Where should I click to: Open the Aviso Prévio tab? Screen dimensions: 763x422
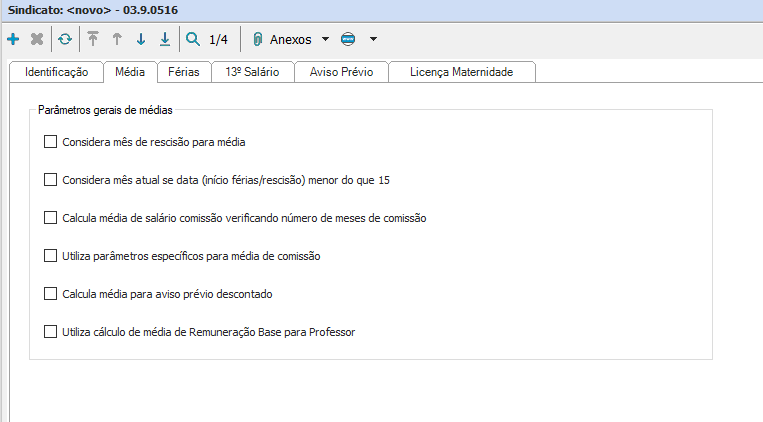341,72
